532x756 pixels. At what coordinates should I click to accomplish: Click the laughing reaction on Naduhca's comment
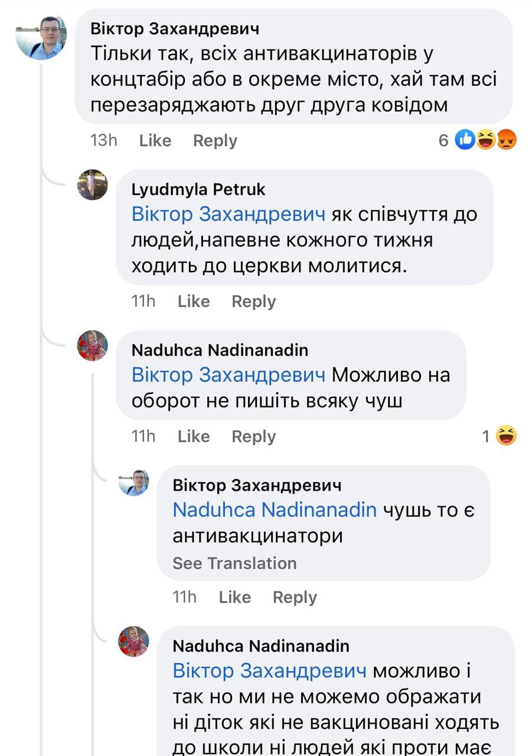(506, 436)
